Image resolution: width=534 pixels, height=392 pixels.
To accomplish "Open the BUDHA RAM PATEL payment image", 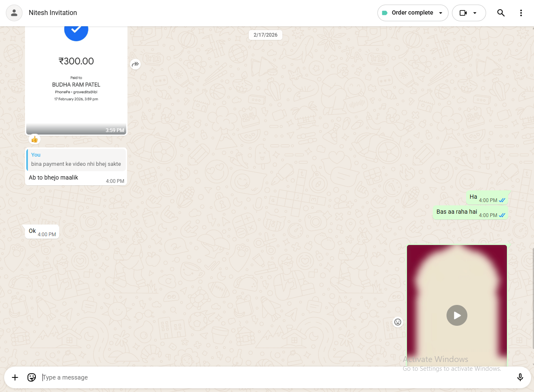I will 76,79.
